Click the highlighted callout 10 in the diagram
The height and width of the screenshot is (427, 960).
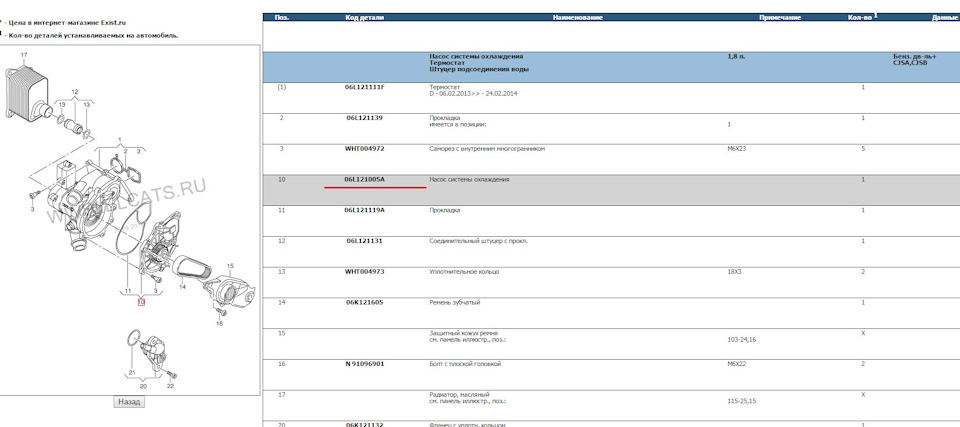point(141,301)
